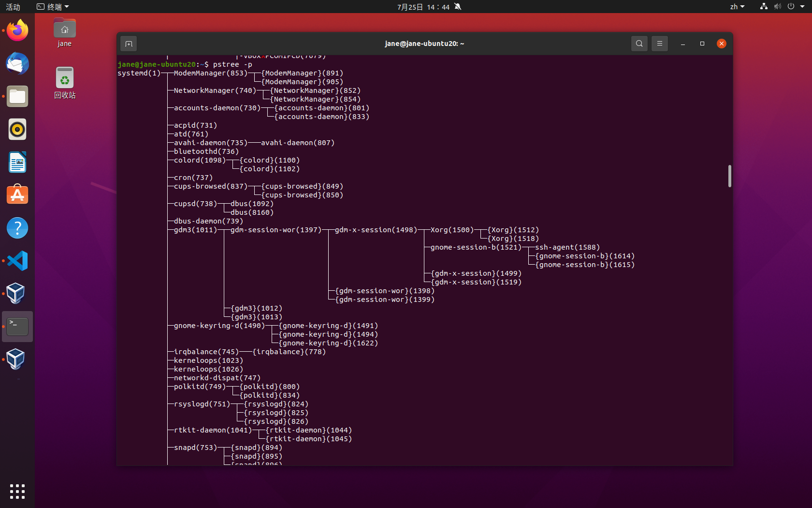This screenshot has width=812, height=508.
Task: Close the terminal window
Action: pos(722,44)
